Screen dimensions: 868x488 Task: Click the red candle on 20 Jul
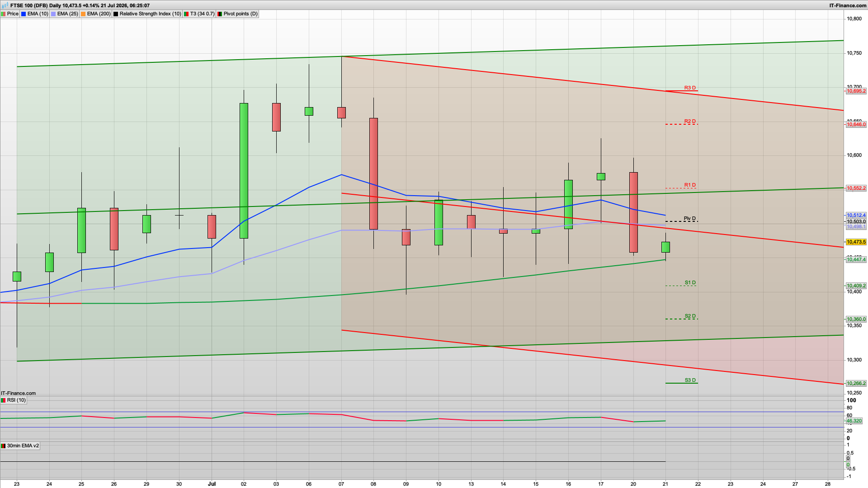click(x=633, y=212)
